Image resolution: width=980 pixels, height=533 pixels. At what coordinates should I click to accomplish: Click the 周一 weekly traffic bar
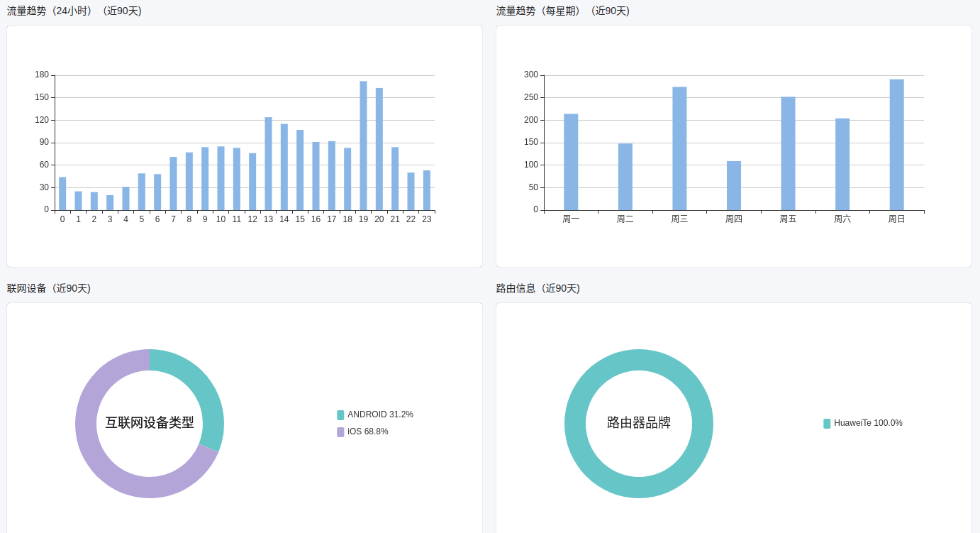coord(571,162)
